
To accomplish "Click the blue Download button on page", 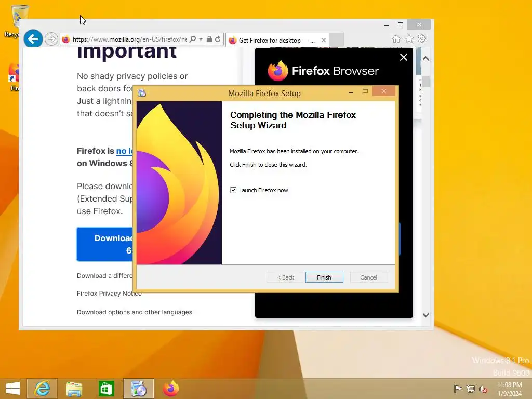I will coord(105,244).
